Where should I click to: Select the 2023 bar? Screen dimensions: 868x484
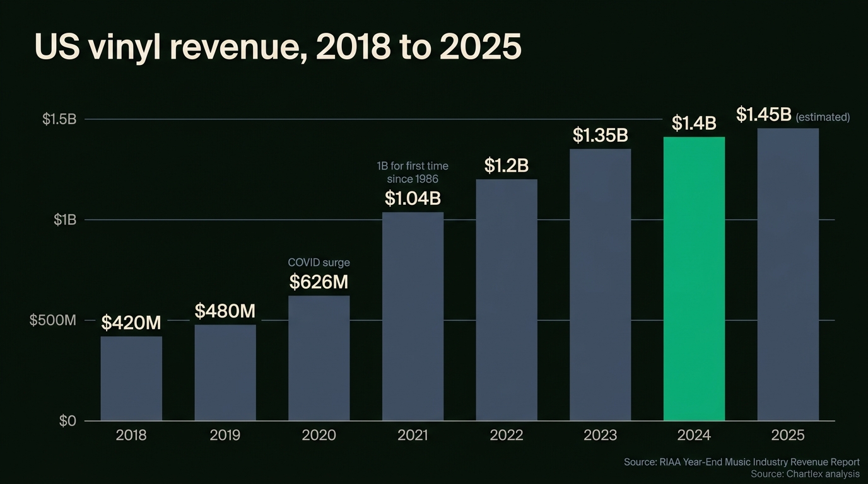601,285
